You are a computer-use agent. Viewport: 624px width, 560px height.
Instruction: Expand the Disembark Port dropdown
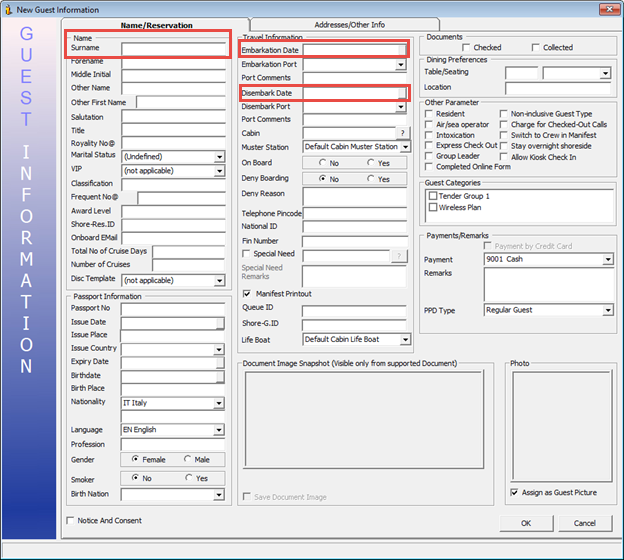click(401, 107)
